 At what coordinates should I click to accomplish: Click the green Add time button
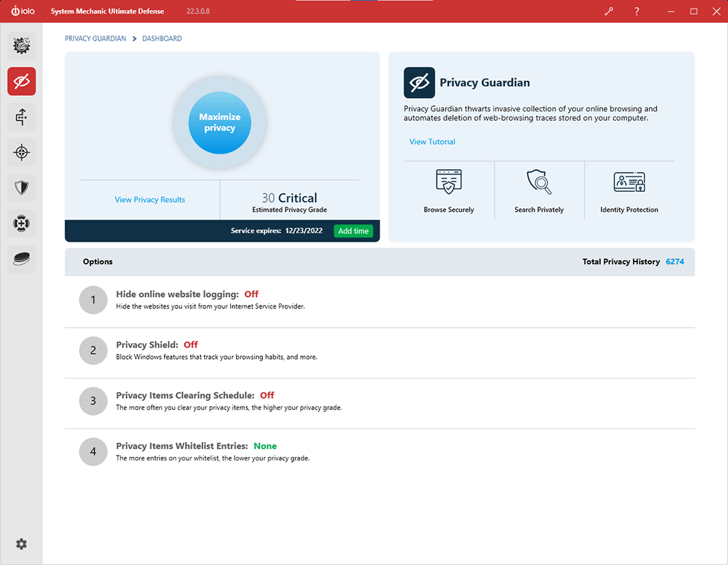click(x=353, y=231)
